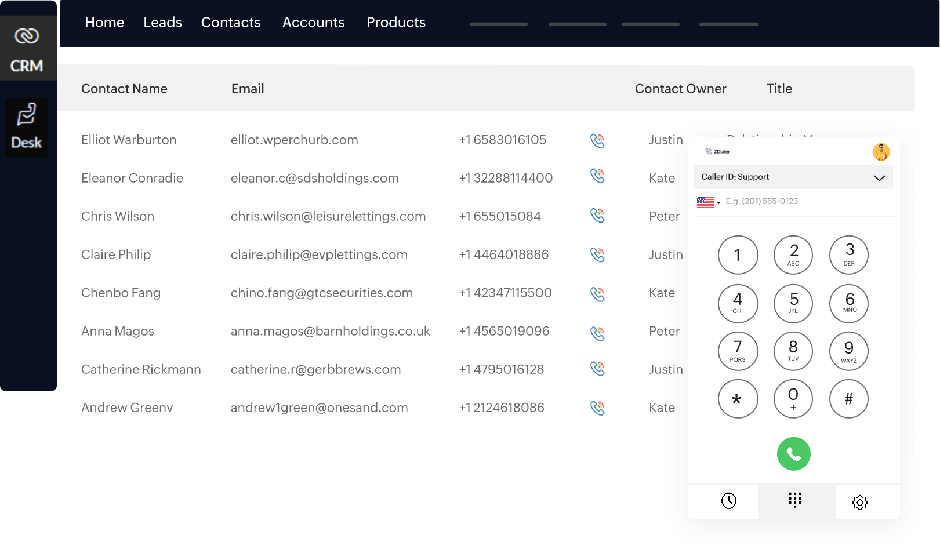This screenshot has height=560, width=940.
Task: Open the Leads menu item
Action: [x=162, y=22]
